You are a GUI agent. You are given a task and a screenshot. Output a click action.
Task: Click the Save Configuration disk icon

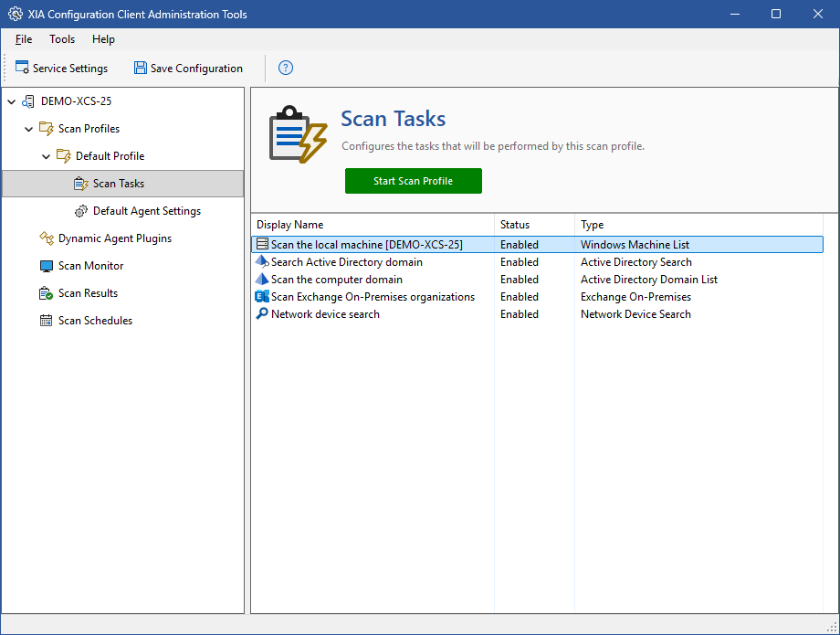[x=141, y=69]
